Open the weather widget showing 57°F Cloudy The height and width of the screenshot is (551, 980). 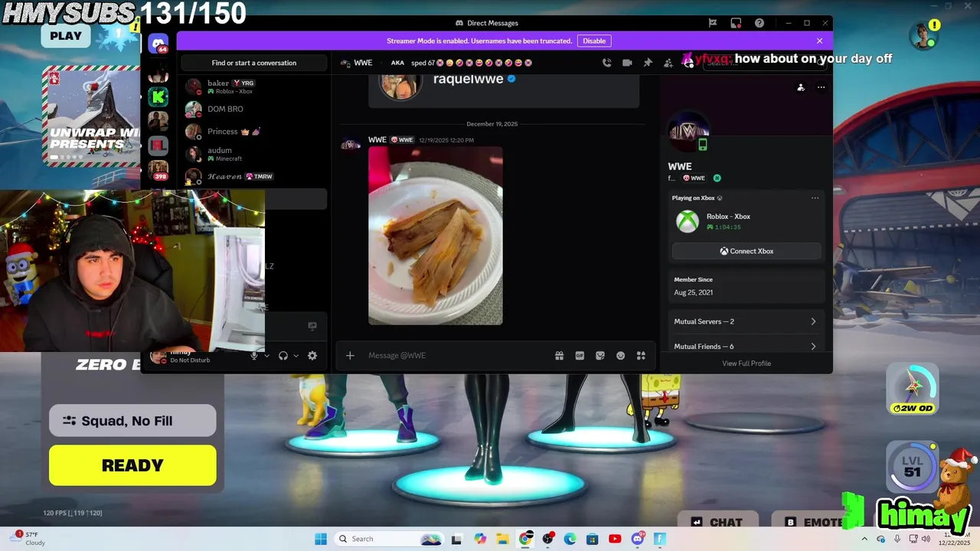coord(28,539)
